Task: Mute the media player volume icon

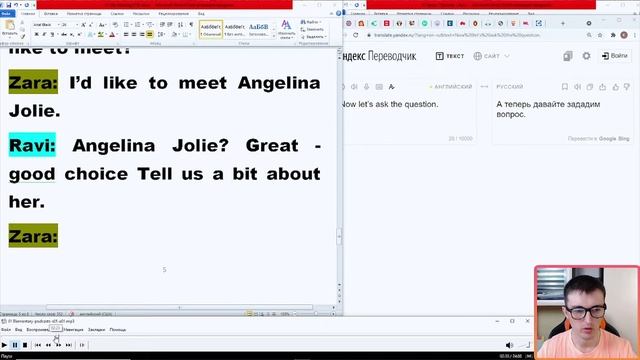Action: click(509, 345)
